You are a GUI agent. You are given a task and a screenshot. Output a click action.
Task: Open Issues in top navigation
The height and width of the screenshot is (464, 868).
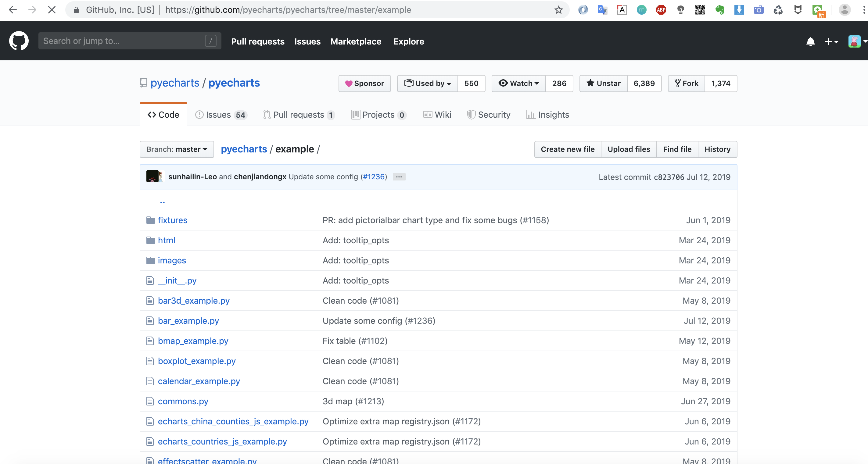307,41
